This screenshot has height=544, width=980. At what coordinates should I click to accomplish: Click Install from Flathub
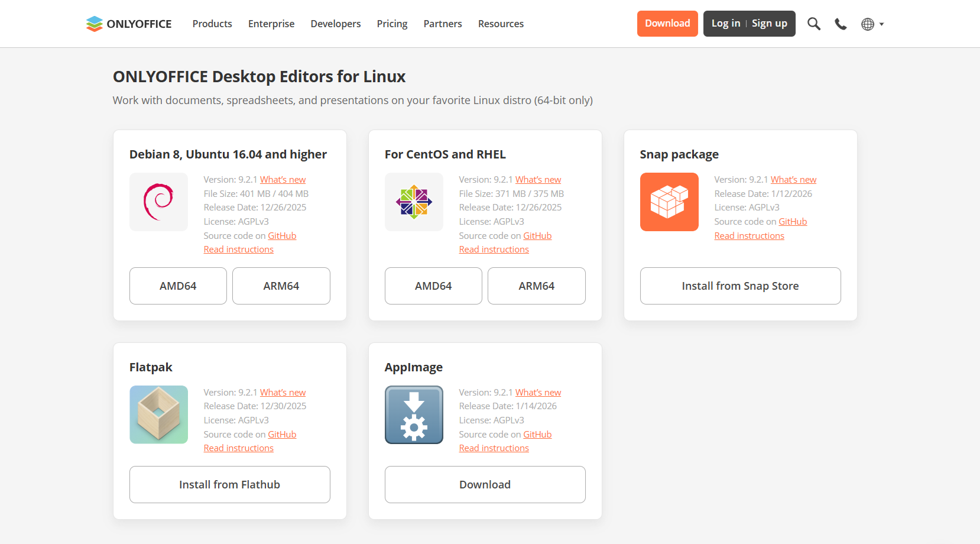coord(229,484)
